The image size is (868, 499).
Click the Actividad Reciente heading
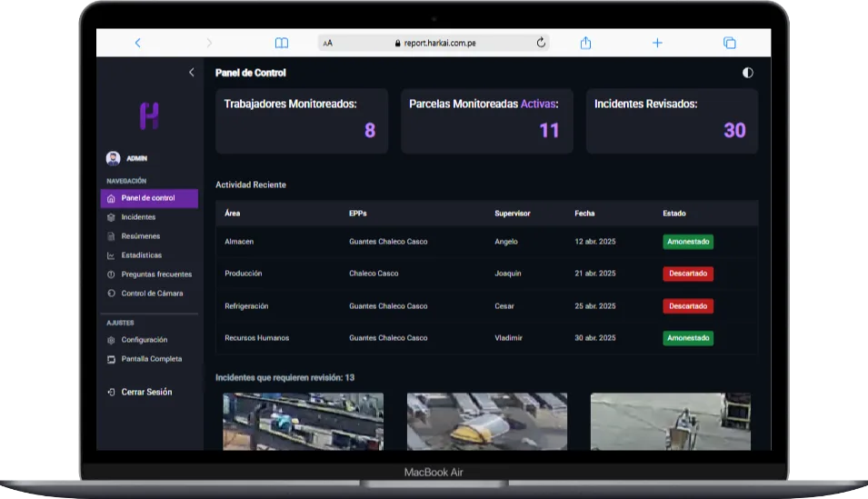point(251,185)
